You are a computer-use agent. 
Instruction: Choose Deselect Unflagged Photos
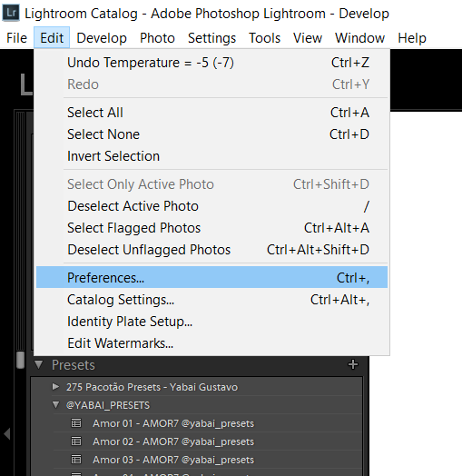211,250
